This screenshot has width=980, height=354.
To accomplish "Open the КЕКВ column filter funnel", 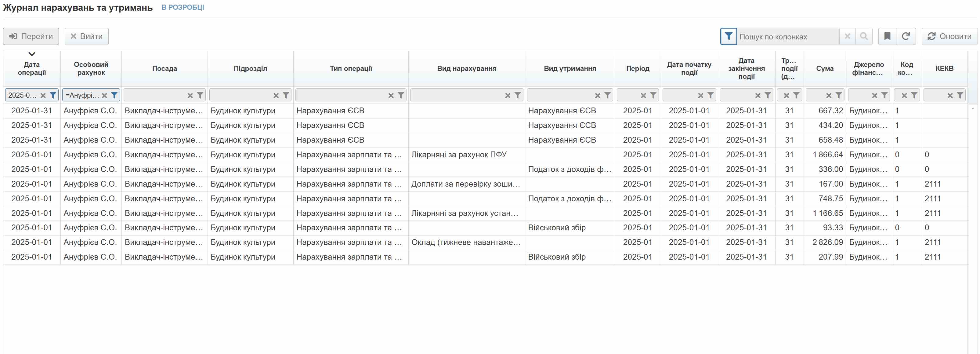I will coord(960,95).
